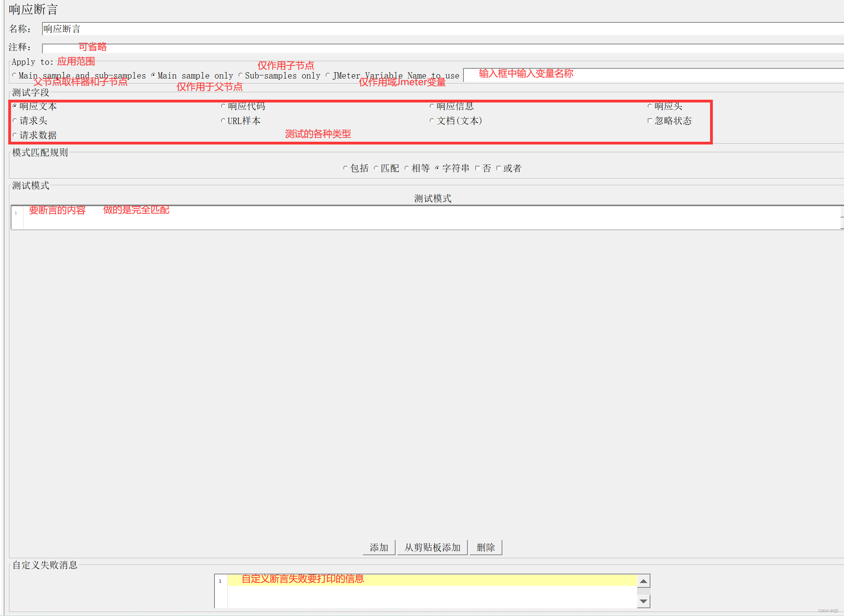Enable the 忽略状态 checkbox

650,121
